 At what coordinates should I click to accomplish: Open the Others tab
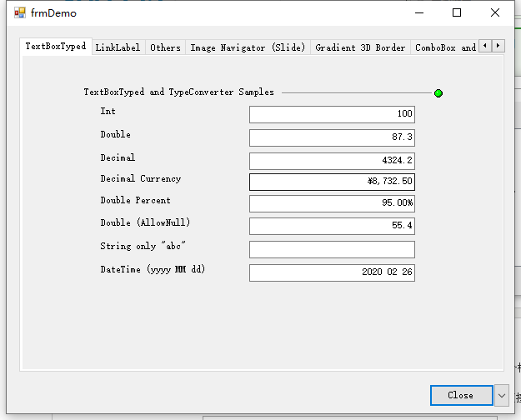click(165, 47)
